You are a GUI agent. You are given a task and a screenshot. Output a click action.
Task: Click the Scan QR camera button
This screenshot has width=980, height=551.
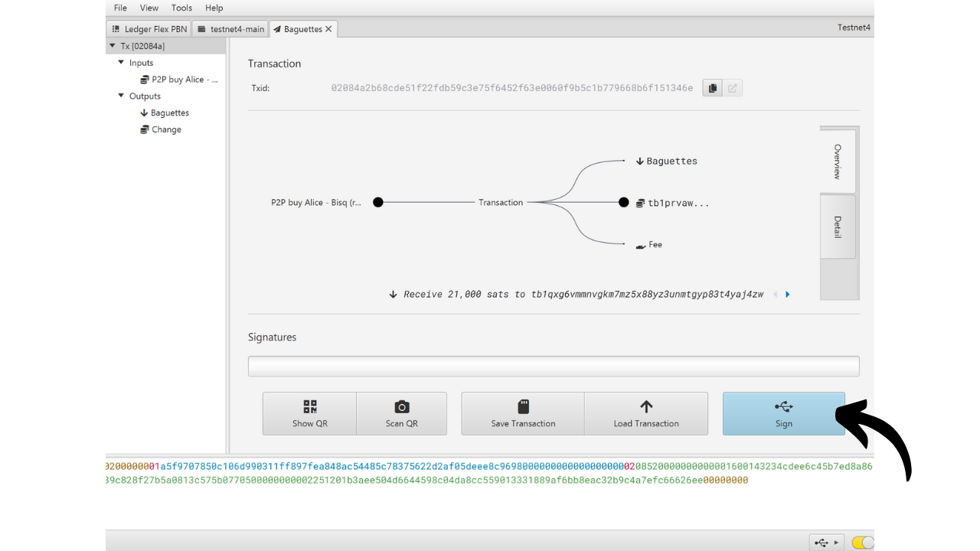click(401, 414)
